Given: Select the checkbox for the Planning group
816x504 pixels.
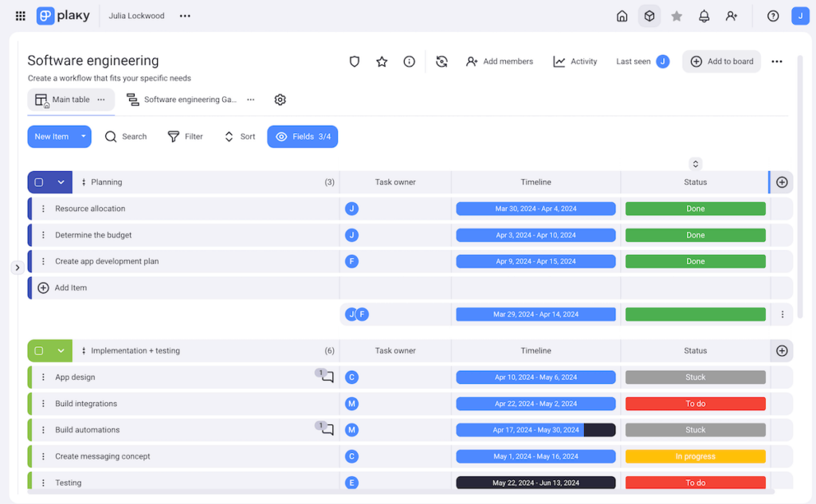Looking at the screenshot, I should coord(38,182).
